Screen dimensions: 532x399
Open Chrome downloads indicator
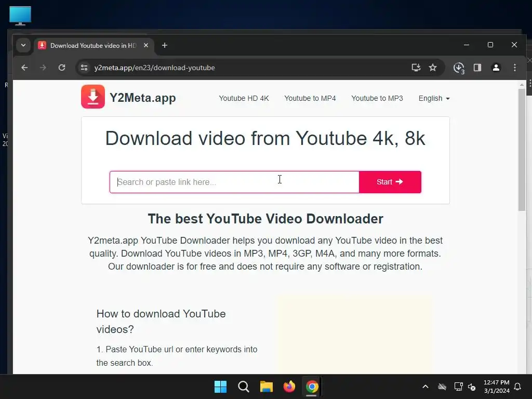[459, 68]
